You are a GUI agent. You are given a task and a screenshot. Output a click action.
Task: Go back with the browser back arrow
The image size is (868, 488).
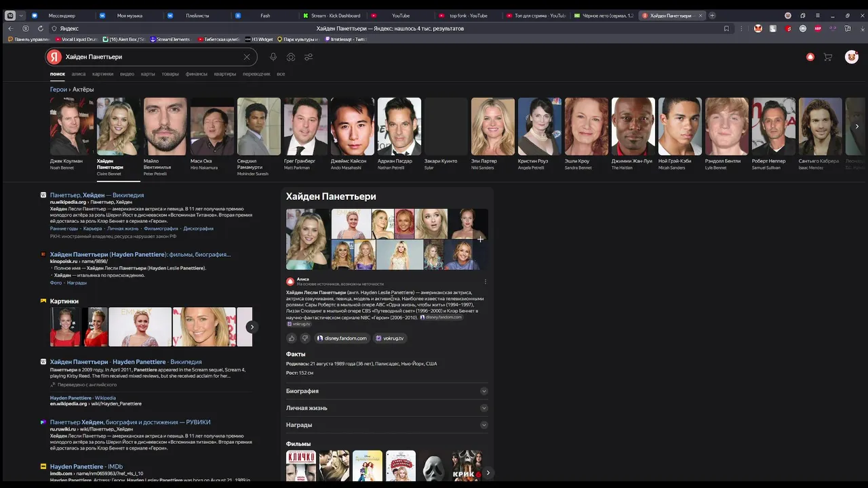pyautogui.click(x=10, y=28)
